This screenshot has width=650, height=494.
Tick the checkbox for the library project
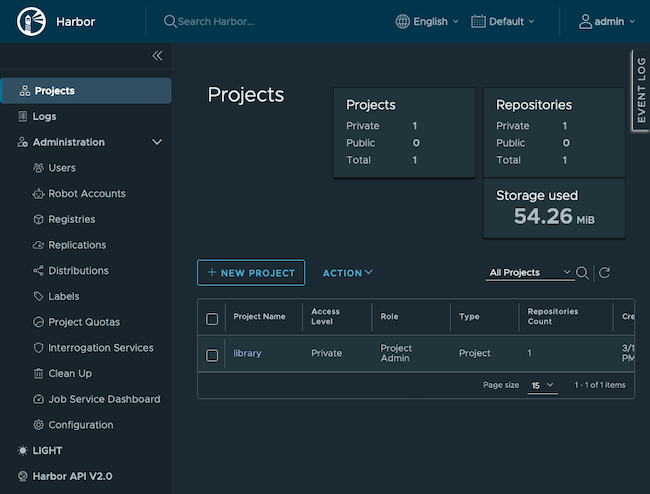coord(212,354)
